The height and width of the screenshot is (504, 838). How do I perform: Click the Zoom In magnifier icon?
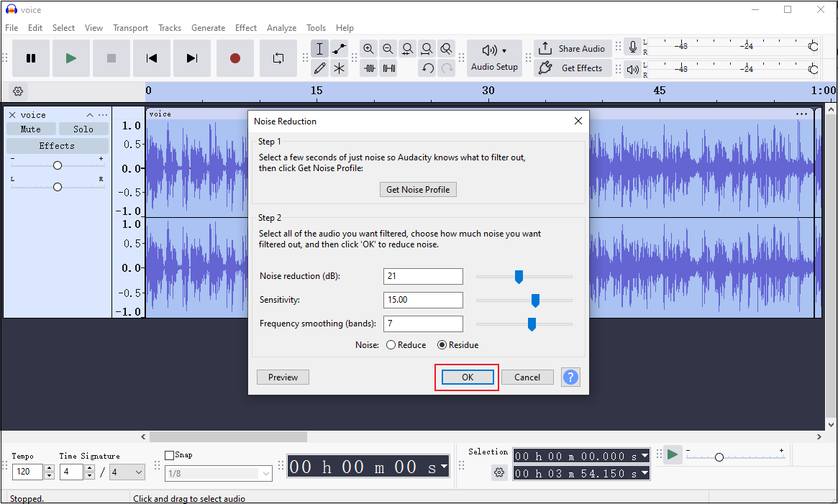point(368,49)
